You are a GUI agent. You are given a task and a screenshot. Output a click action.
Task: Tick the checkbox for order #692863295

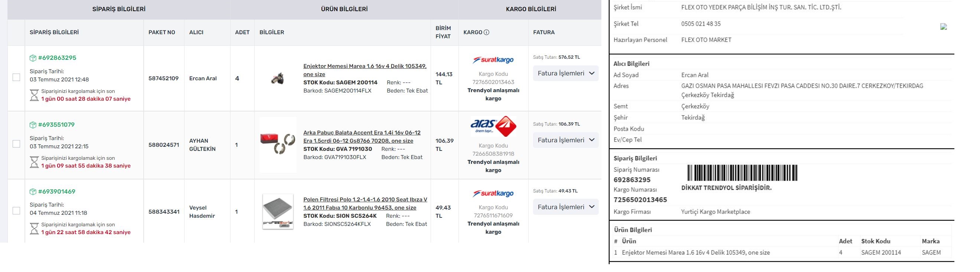[x=16, y=77]
